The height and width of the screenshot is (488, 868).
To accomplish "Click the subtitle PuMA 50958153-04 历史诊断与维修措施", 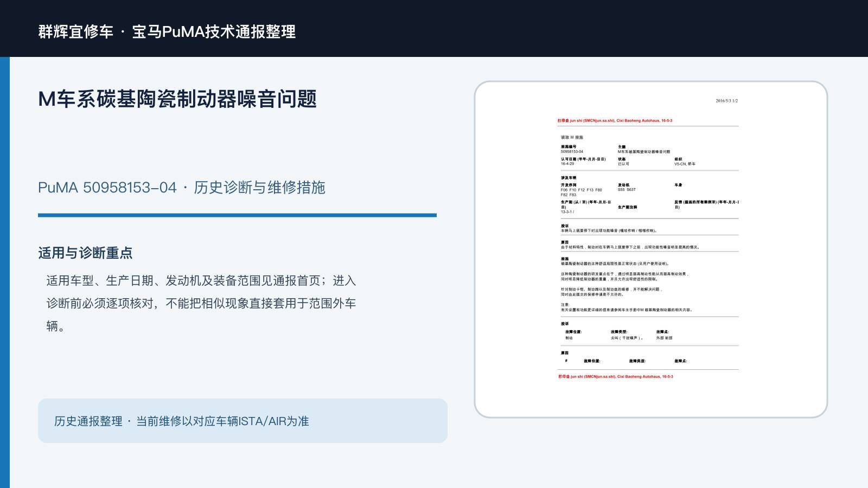I will 182,188.
